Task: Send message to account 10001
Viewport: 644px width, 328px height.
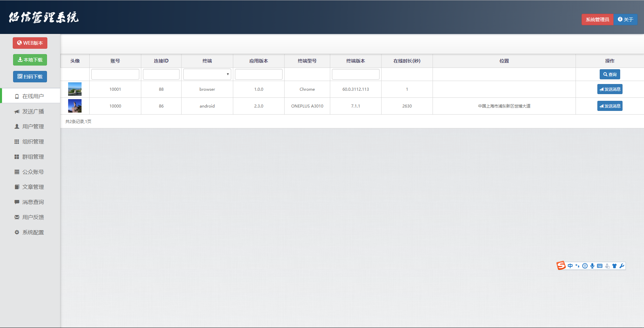Action: [610, 89]
